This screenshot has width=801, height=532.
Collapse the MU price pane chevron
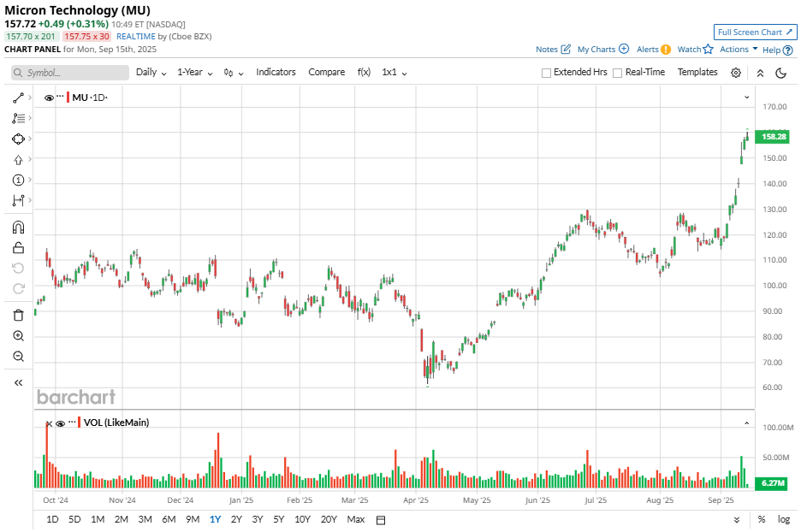pyautogui.click(x=747, y=97)
